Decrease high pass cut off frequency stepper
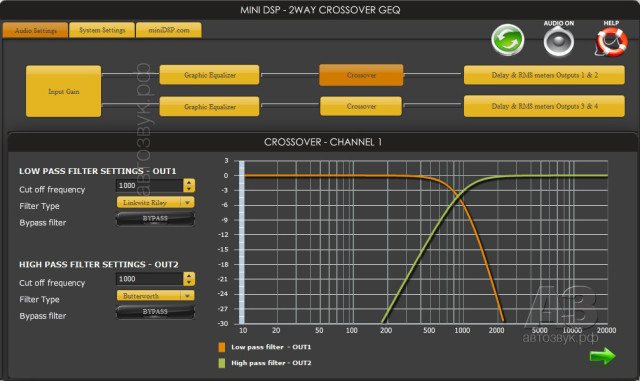Viewport: 640px width, 381px height. [189, 283]
